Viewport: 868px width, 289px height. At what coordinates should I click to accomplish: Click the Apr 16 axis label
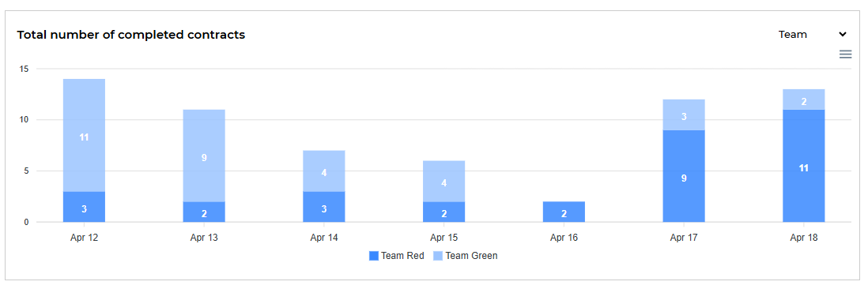pos(564,238)
